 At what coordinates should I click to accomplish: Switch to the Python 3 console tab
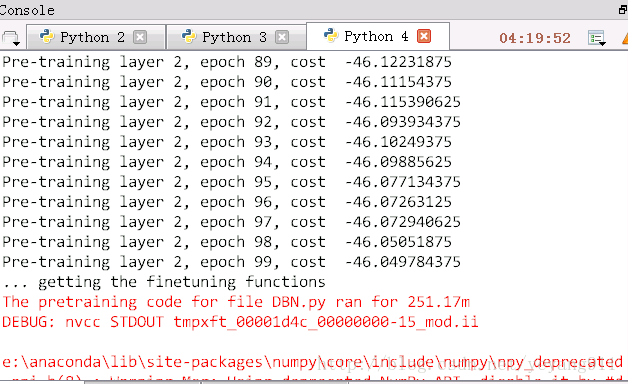point(236,37)
